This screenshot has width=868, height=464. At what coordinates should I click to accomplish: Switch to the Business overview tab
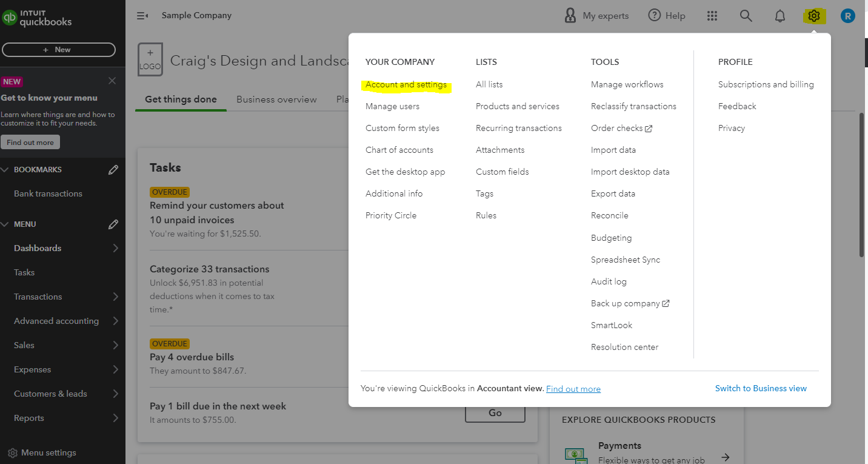(x=276, y=99)
